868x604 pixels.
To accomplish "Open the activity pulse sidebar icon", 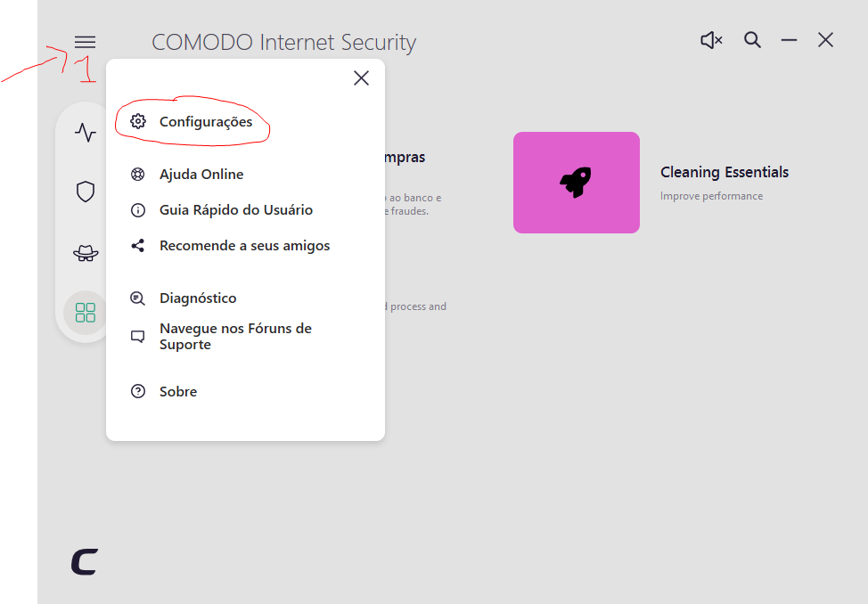I will click(86, 133).
